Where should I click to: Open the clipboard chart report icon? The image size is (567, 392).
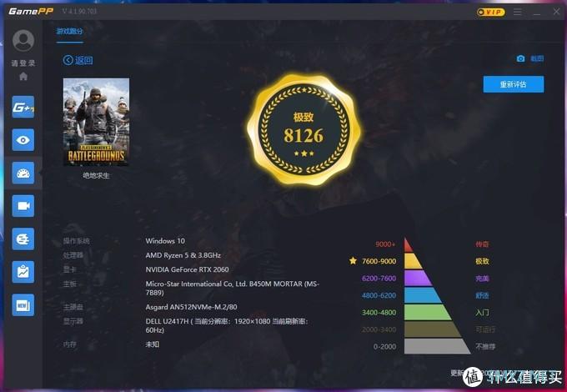pos(23,271)
